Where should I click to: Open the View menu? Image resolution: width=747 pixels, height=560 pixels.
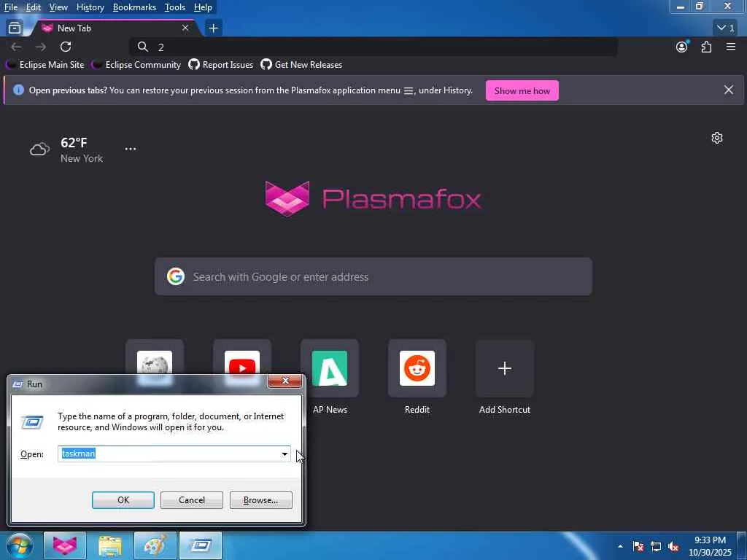coord(58,7)
